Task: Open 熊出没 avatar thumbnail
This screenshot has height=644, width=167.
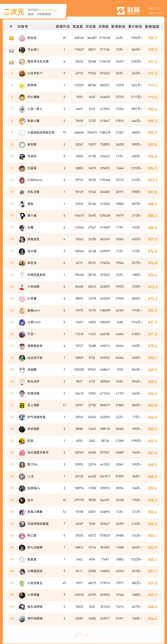Action: pos(22,38)
